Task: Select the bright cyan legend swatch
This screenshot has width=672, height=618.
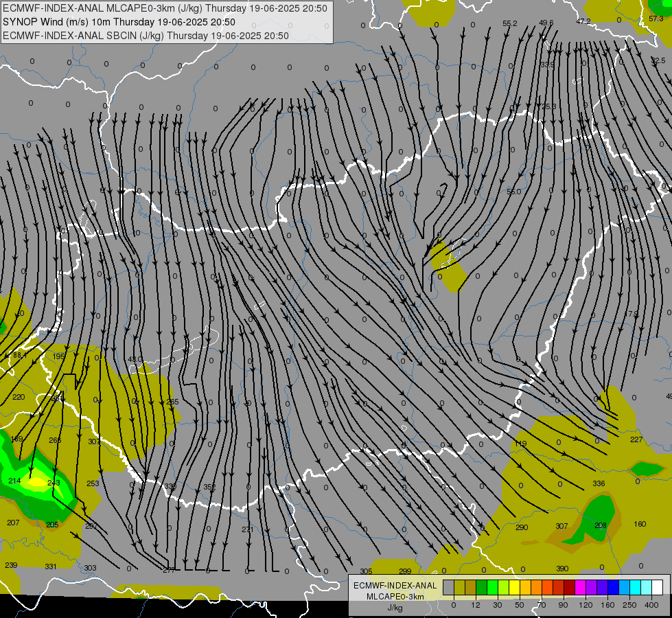Action: click(x=636, y=587)
